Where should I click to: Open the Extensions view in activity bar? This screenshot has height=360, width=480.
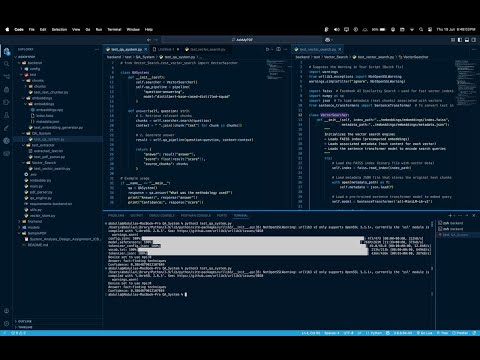(6, 102)
